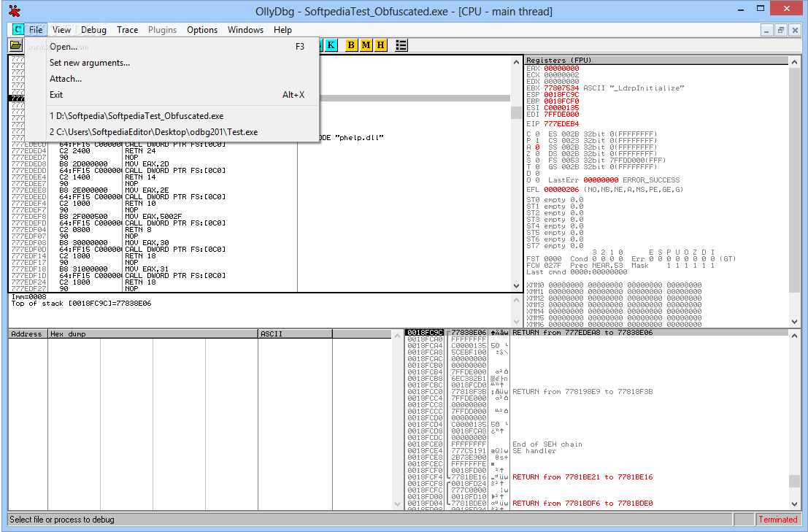Click RETURN from 778198E9 stack comment

tap(582, 391)
